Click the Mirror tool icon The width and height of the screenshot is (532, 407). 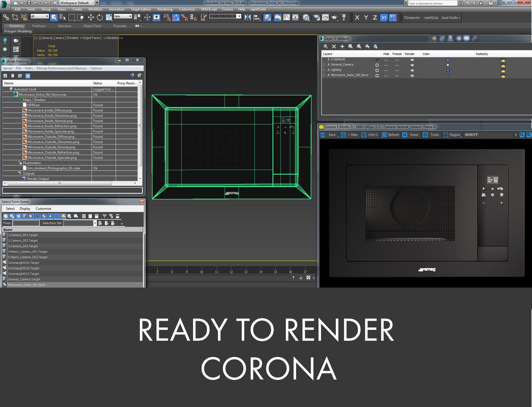[x=248, y=17]
